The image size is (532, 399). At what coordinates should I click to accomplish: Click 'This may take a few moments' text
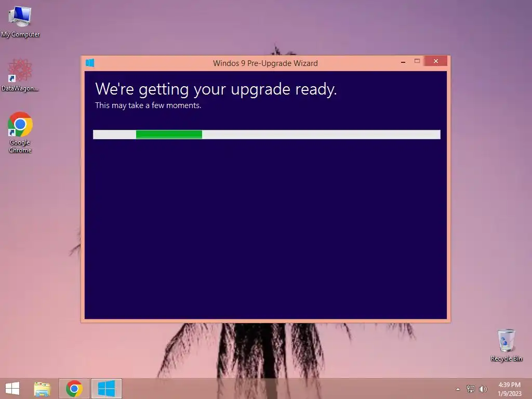148,105
